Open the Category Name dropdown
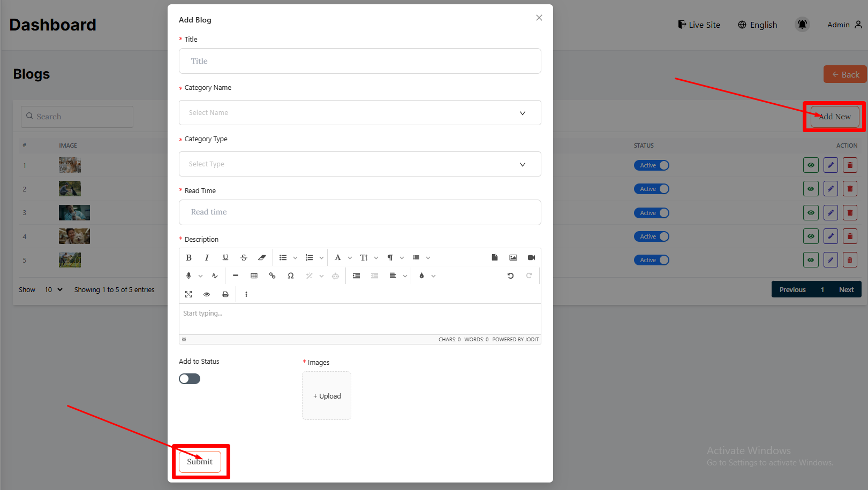 [x=360, y=113]
